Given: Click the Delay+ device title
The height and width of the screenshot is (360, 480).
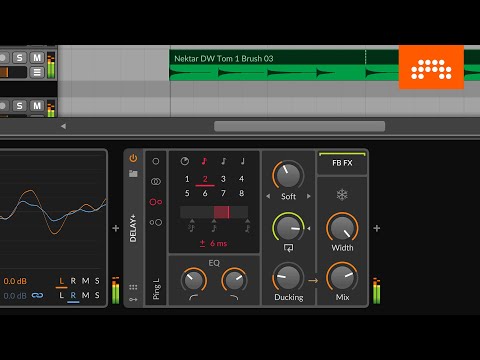Looking at the screenshot, I should (133, 228).
